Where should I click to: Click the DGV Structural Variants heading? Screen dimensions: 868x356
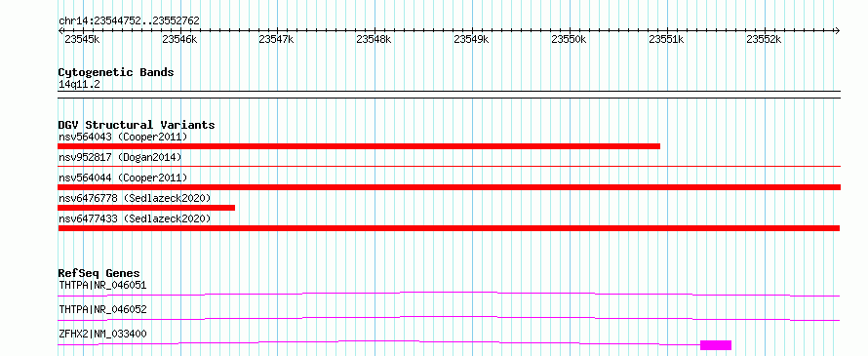pyautogui.click(x=137, y=125)
